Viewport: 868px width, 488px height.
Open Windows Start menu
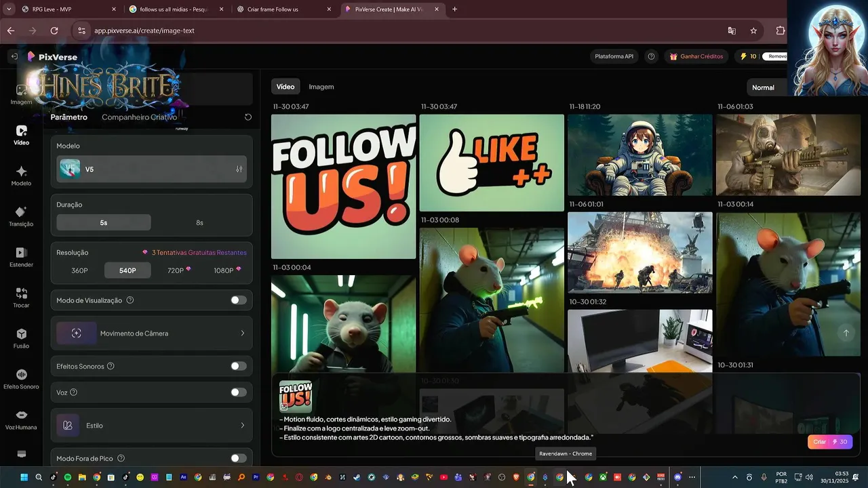pos(24,477)
